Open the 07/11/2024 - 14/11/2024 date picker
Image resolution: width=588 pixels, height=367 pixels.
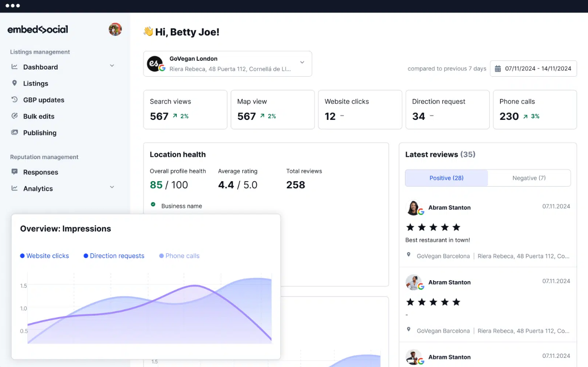[x=533, y=69]
